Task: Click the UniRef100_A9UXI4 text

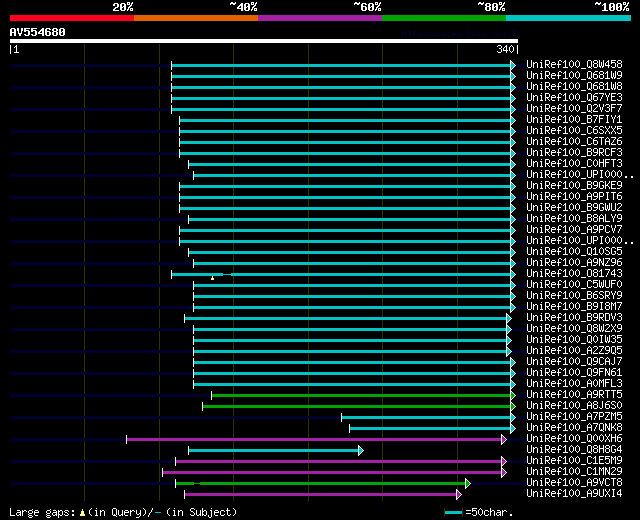Action: [x=574, y=494]
